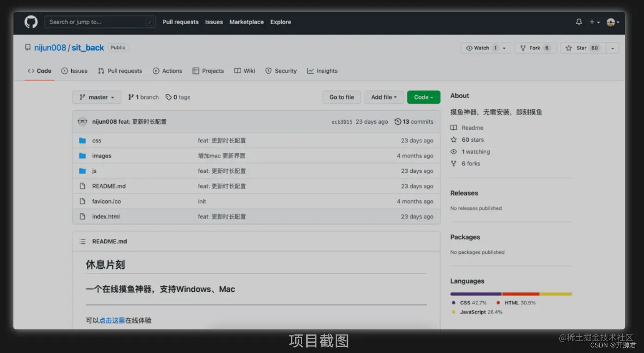The image size is (644, 353).
Task: Switch to the repository Issues tab
Action: coord(74,71)
